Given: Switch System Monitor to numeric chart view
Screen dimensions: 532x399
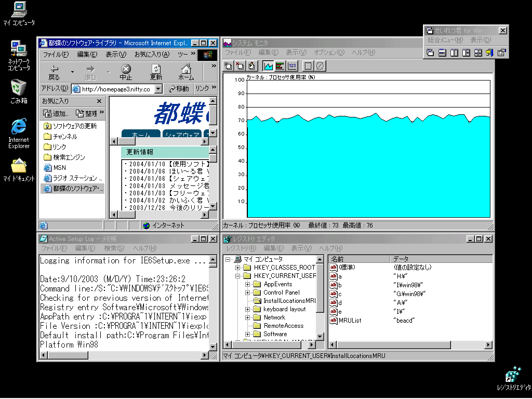Looking at the screenshot, I should point(292,66).
